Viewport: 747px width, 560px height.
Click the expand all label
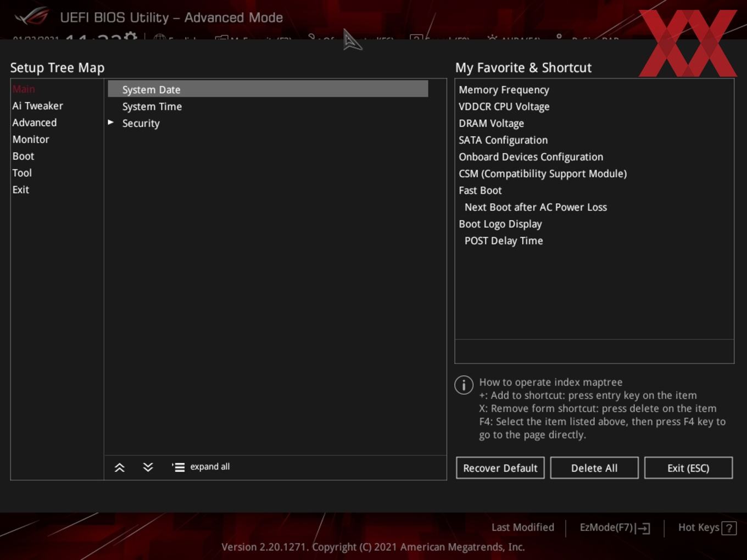click(x=210, y=467)
